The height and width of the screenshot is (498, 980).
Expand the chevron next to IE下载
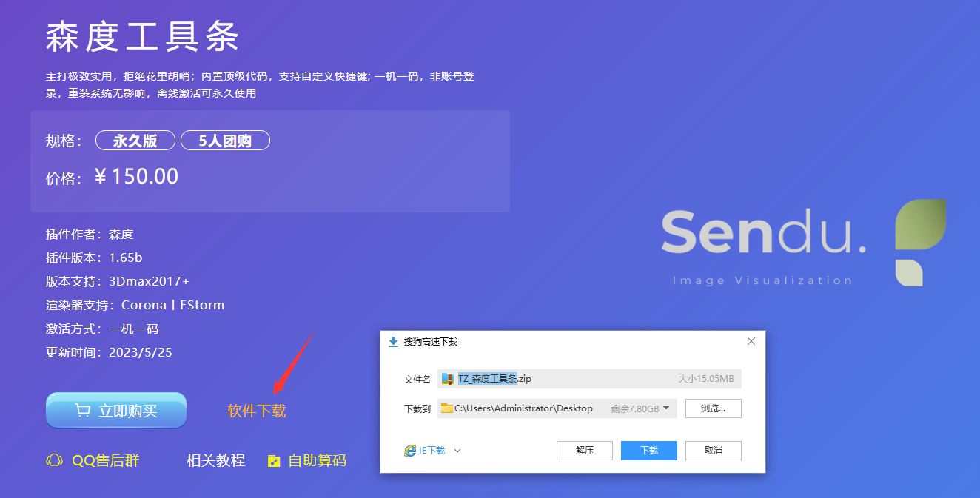(x=457, y=450)
